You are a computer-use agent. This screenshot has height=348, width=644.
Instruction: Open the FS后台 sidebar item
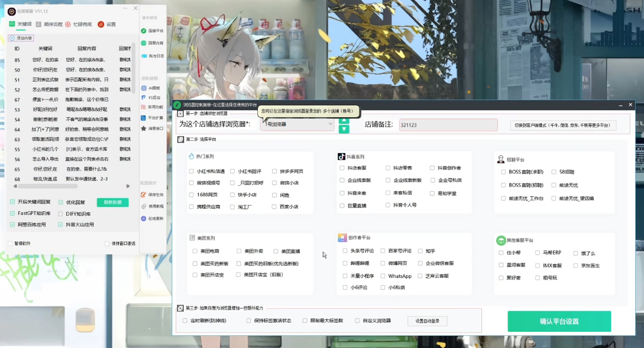(151, 97)
